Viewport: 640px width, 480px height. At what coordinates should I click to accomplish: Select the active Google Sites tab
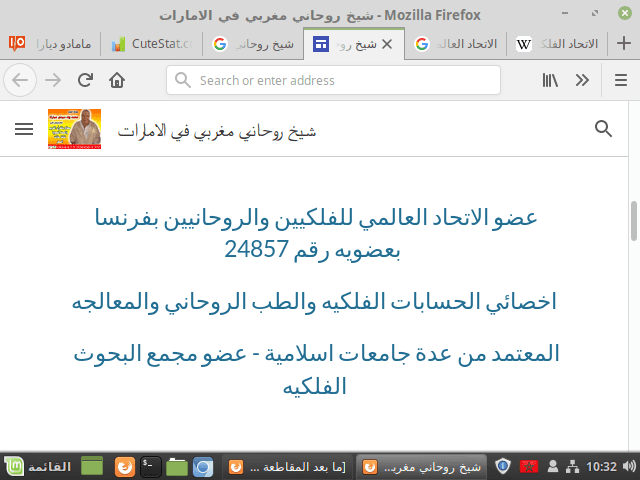tap(354, 44)
